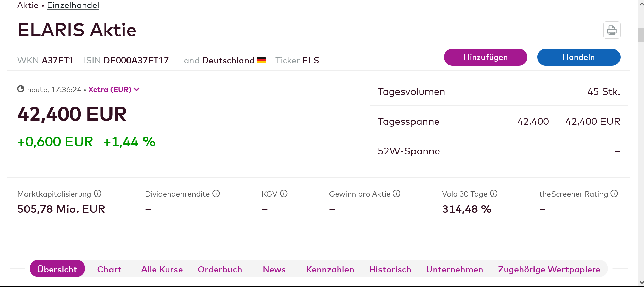Click theScreener Rating info icon
Image resolution: width=644 pixels, height=289 pixels.
614,194
